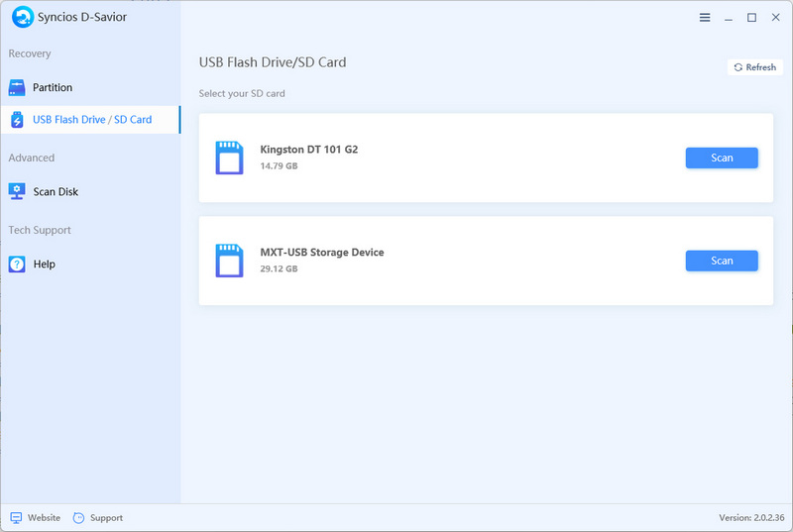Screen dimensions: 793x532
Task: Click the 29.12 GB size text
Action: pyautogui.click(x=279, y=268)
